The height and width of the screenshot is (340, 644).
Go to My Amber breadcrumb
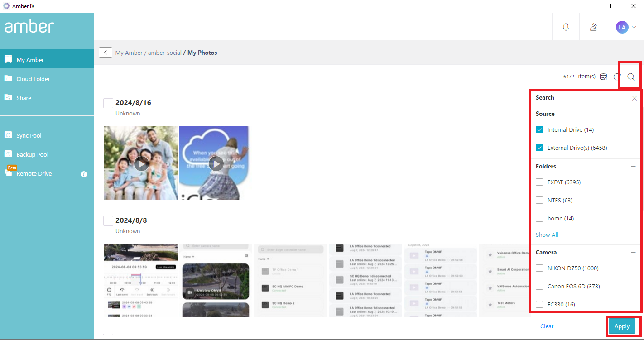point(129,53)
